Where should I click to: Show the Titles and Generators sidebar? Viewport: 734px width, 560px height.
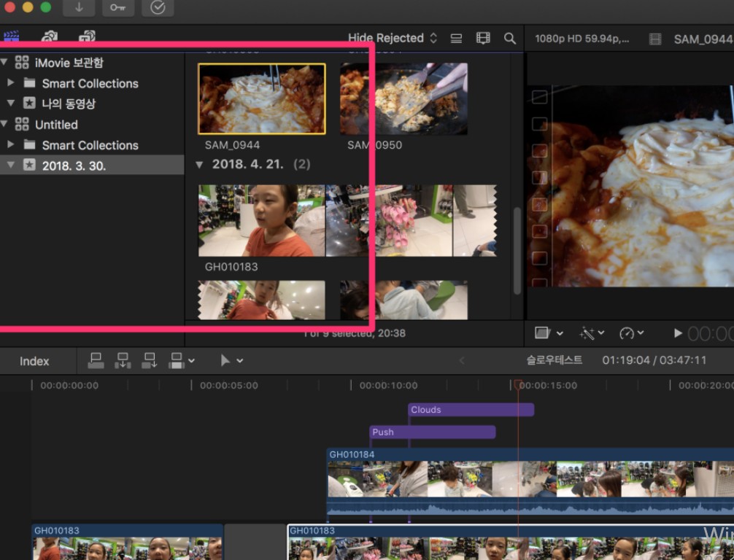click(x=87, y=36)
